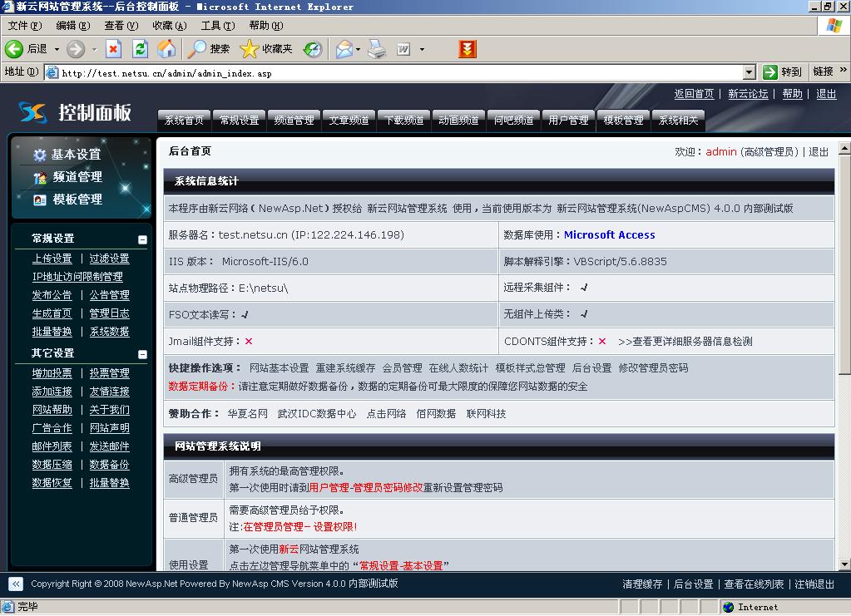Viewport: 851px width, 616px height.
Task: Click the 重建系统缓存 shortcut link
Action: tap(345, 368)
